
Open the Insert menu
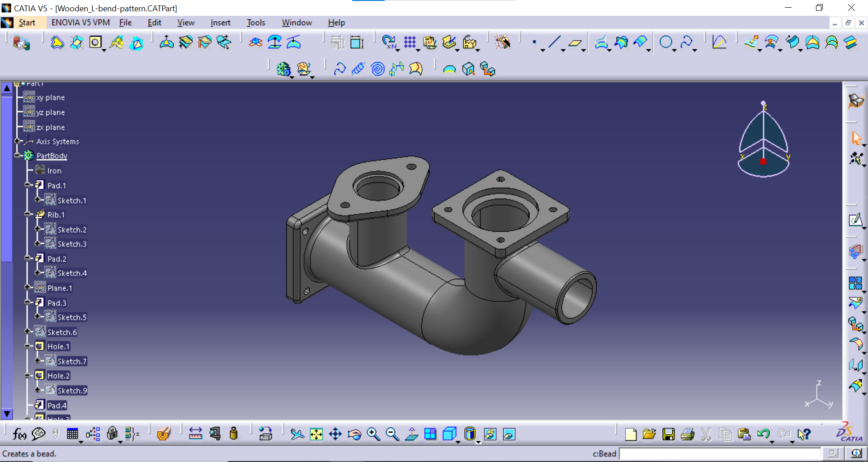pos(220,23)
